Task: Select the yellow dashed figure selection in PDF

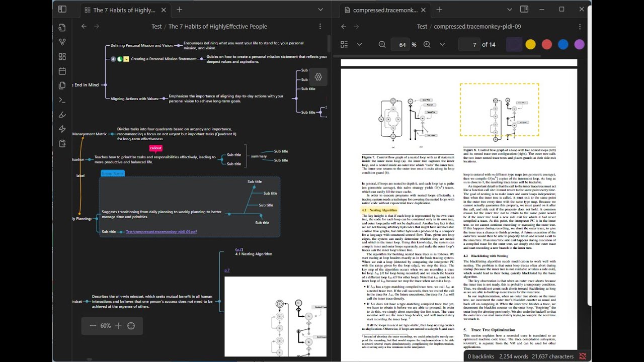Action: (x=499, y=110)
